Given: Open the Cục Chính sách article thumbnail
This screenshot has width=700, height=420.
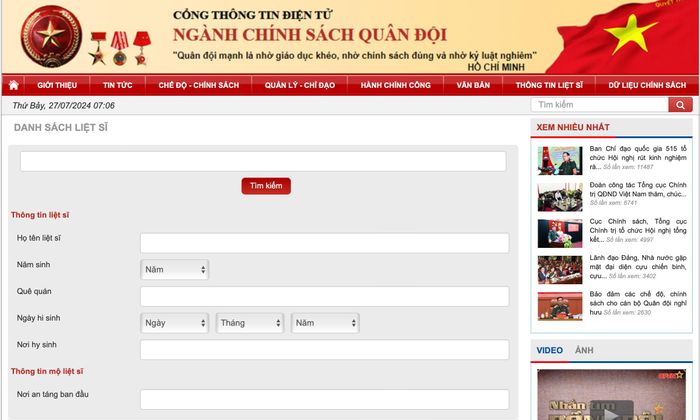Looking at the screenshot, I should tap(560, 233).
